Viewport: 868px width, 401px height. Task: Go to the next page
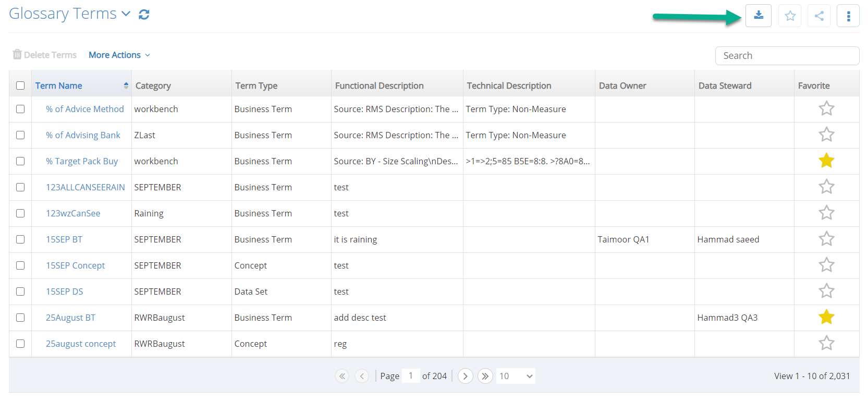click(466, 376)
